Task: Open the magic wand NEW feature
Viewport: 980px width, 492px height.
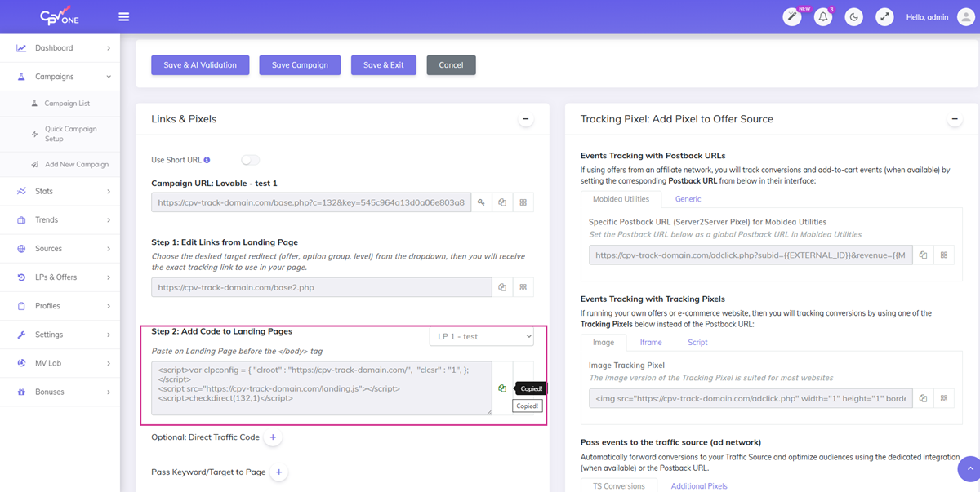Action: point(791,16)
